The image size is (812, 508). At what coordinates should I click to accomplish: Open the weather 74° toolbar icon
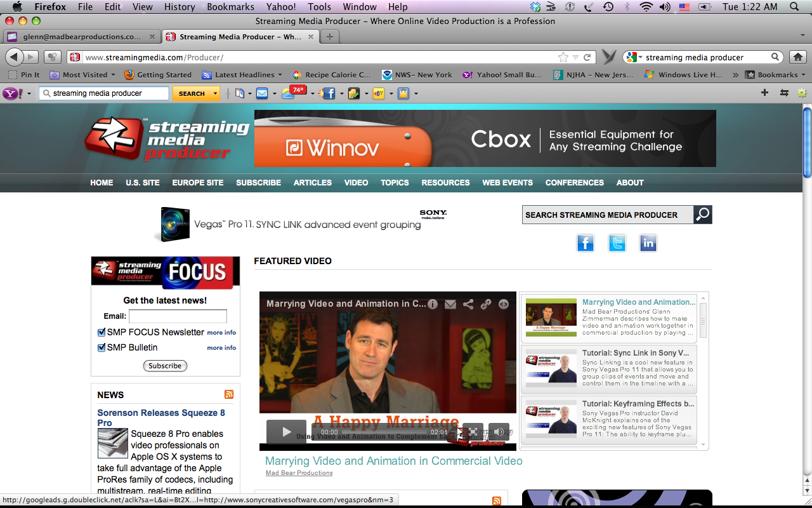(x=294, y=93)
